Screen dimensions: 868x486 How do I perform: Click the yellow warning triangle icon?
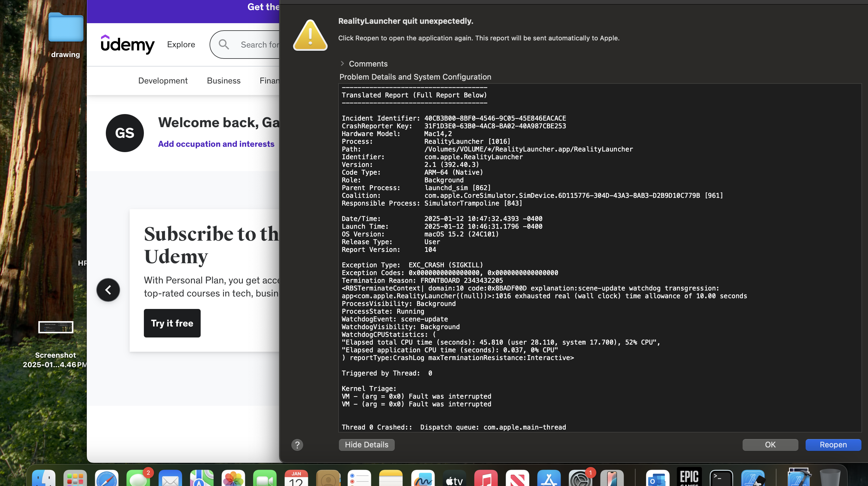[x=310, y=35]
